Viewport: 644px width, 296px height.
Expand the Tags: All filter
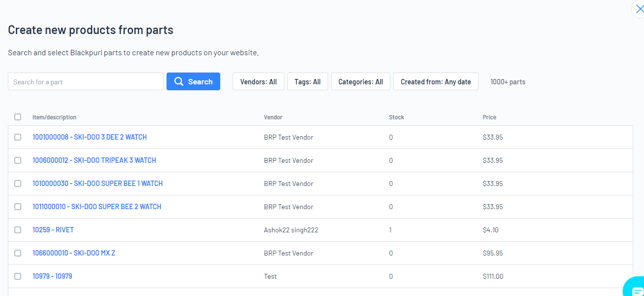pyautogui.click(x=307, y=82)
